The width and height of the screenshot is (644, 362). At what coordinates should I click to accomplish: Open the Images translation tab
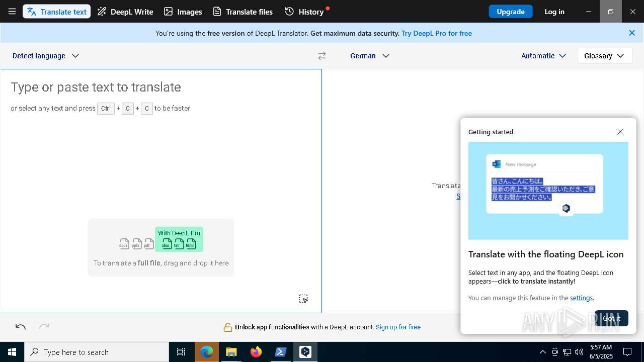(x=183, y=12)
